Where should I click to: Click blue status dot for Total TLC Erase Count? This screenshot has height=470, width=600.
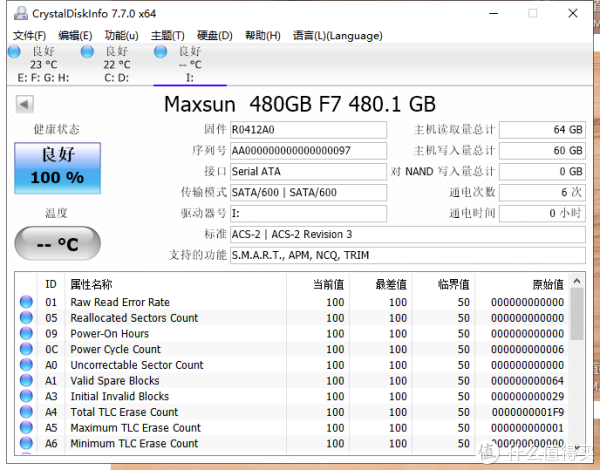[26, 412]
